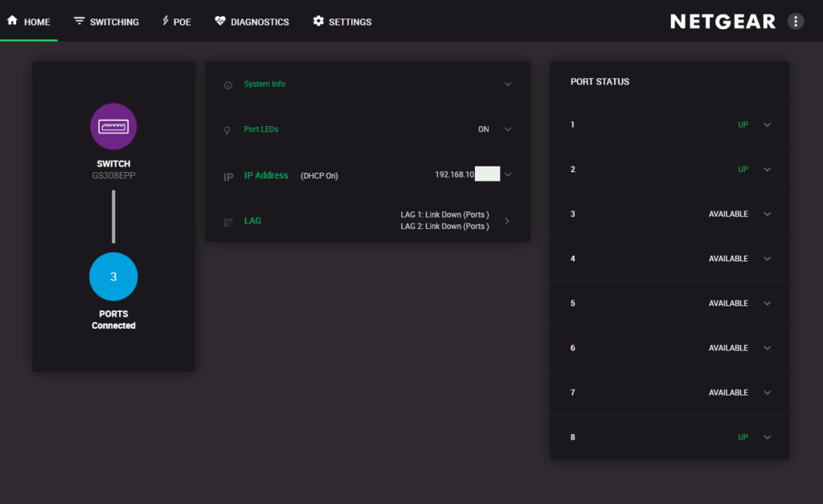Expand port 7 status chevron
This screenshot has width=823, height=504.
(x=768, y=393)
